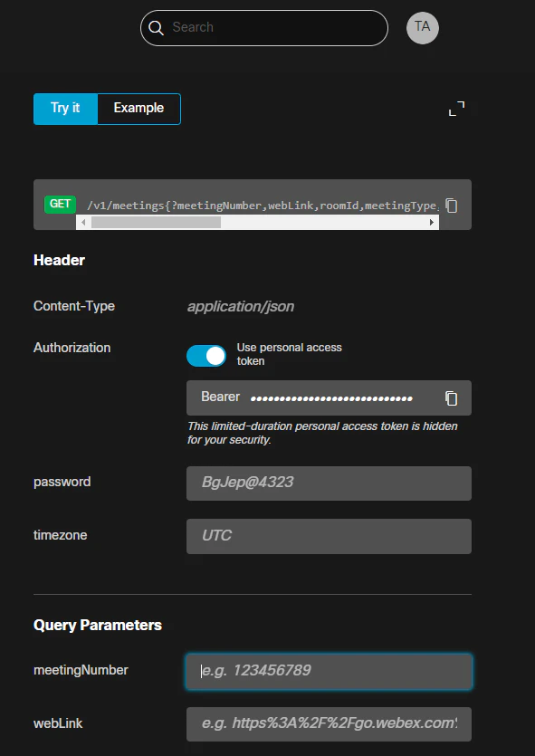Toggle Use personal access token switch
The height and width of the screenshot is (756, 535).
click(206, 356)
